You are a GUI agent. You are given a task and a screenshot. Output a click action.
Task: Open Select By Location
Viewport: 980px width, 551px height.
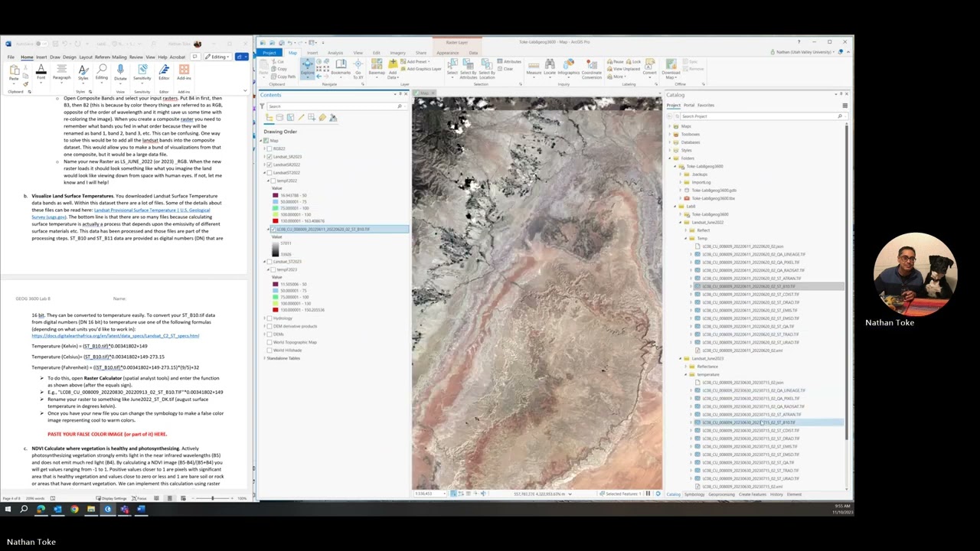coord(487,68)
